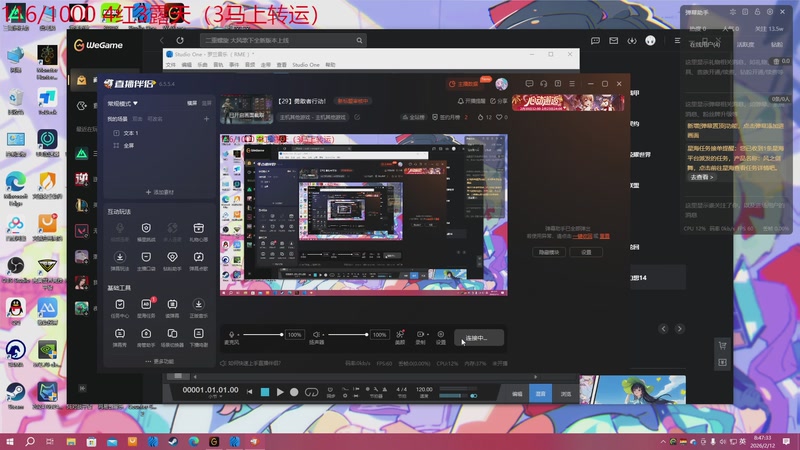Image resolution: width=800 pixels, height=450 pixels.
Task: Click the previous arrow chevron in WeGame panel
Action: (663, 329)
